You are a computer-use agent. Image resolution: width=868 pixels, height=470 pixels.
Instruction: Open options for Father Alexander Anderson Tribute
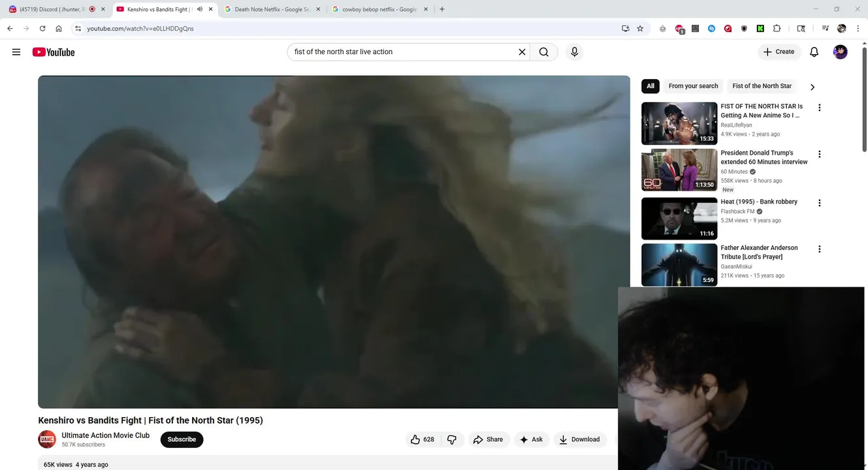[x=819, y=249]
